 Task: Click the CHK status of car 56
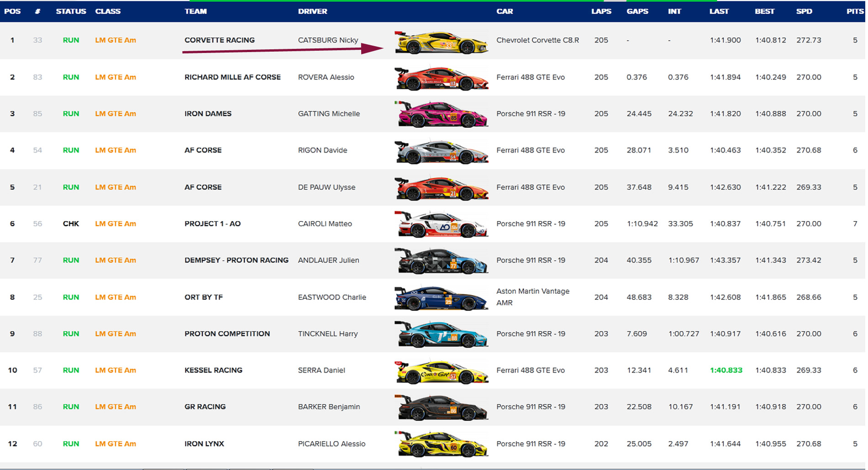(71, 224)
